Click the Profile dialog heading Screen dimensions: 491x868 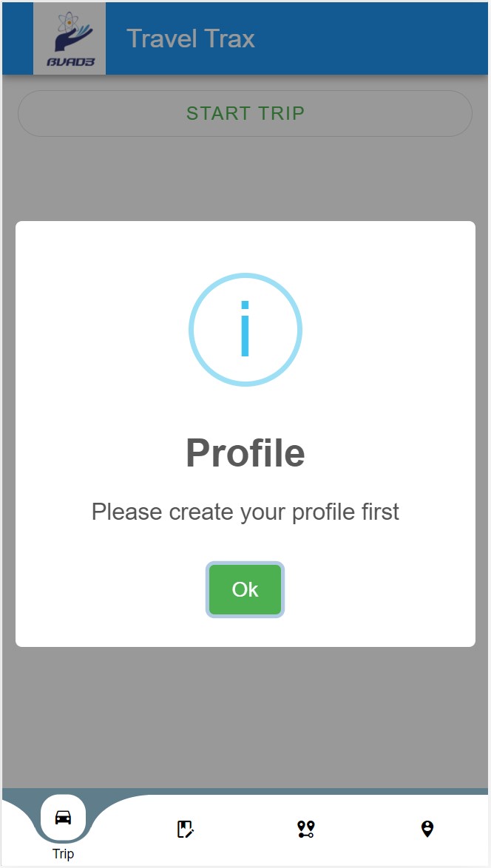click(x=245, y=452)
